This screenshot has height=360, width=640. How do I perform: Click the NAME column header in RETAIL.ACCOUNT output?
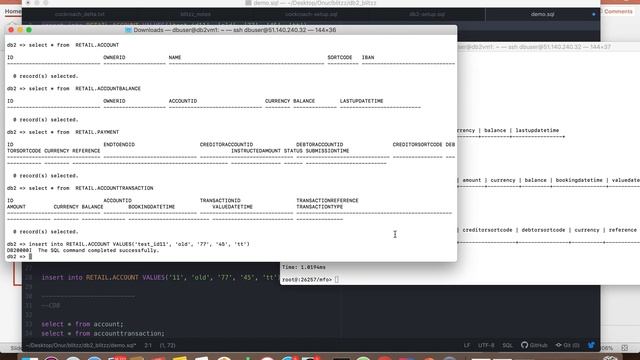click(175, 58)
